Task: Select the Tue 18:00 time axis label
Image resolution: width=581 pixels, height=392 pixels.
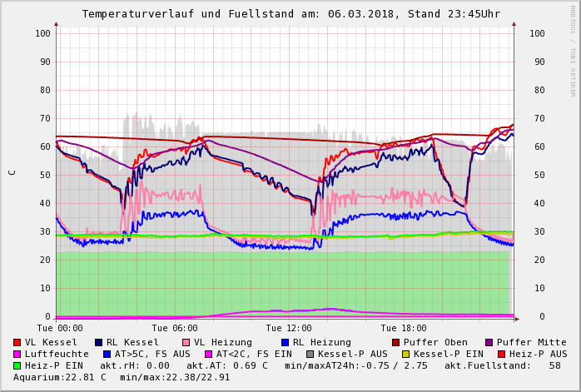Action: coord(404,328)
